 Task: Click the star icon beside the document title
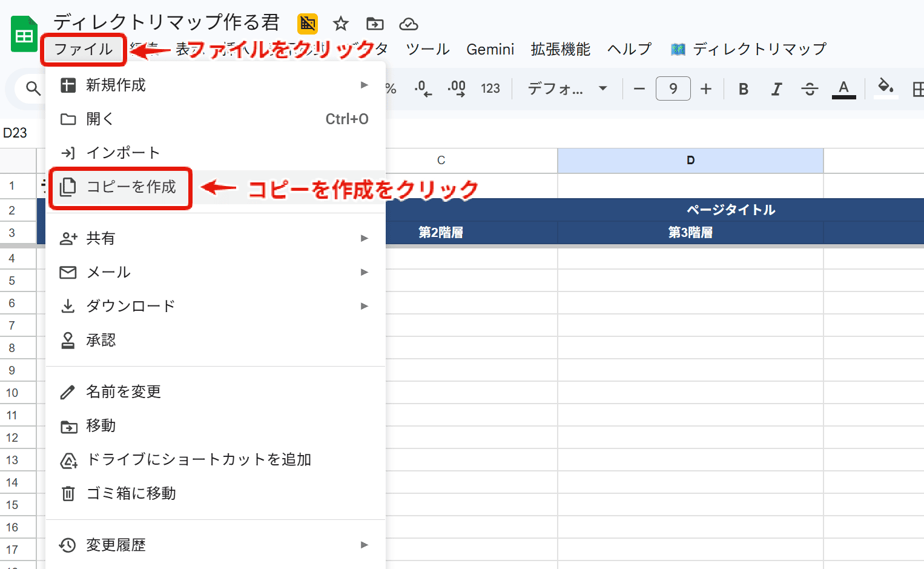pyautogui.click(x=341, y=24)
